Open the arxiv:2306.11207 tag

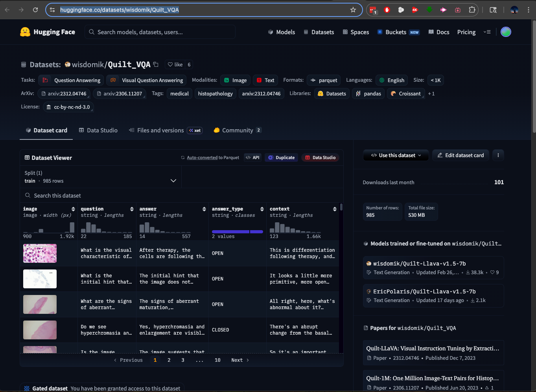(x=120, y=93)
